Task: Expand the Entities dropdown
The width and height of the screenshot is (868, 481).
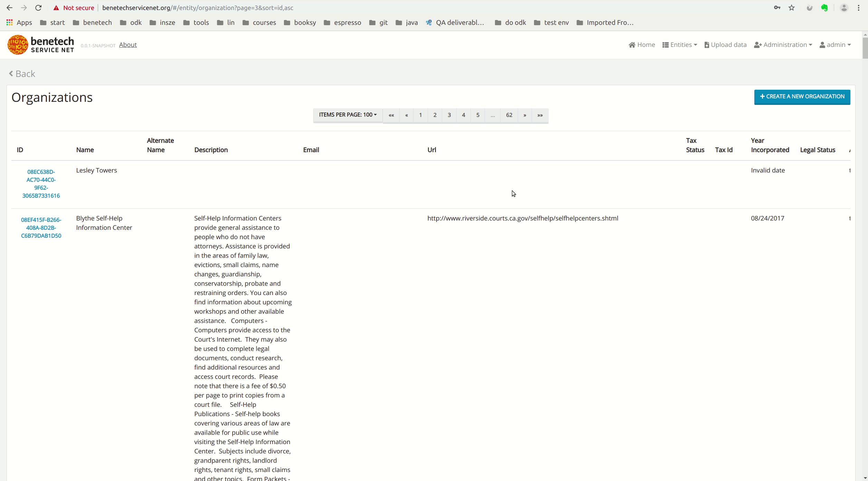Action: pyautogui.click(x=679, y=45)
